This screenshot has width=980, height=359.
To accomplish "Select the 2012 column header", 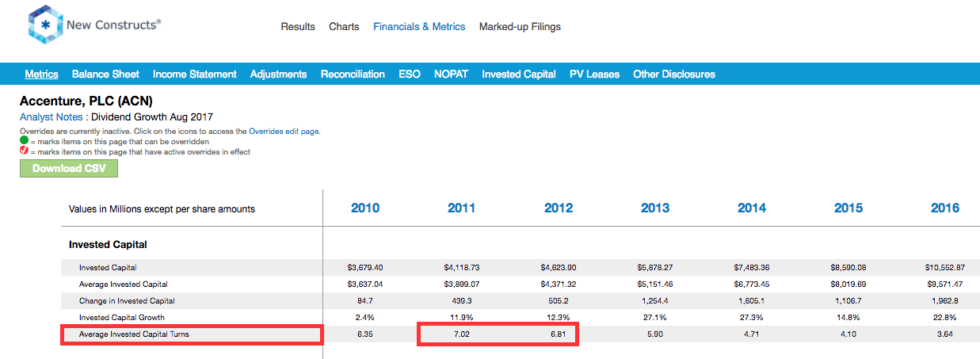I will pos(559,208).
